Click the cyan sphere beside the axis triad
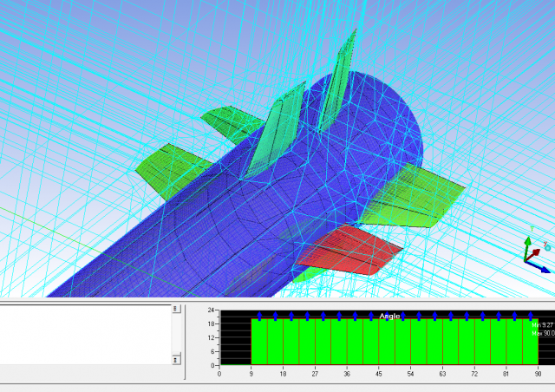 point(546,246)
